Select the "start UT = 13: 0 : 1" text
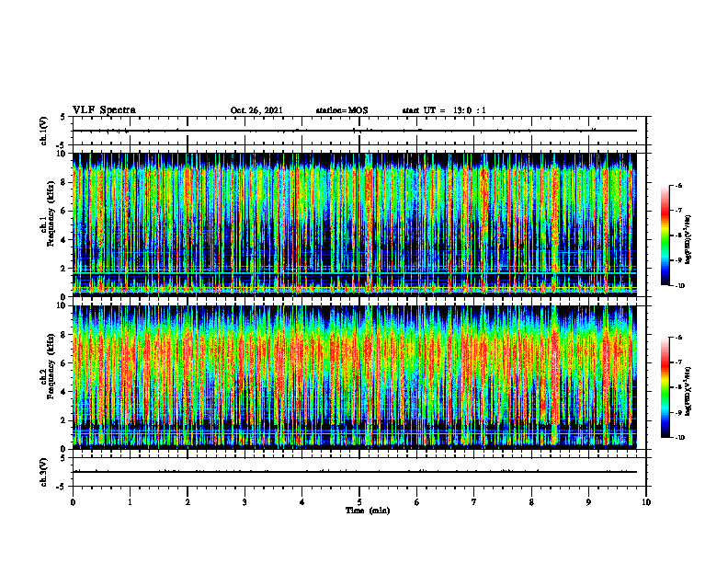 point(444,110)
